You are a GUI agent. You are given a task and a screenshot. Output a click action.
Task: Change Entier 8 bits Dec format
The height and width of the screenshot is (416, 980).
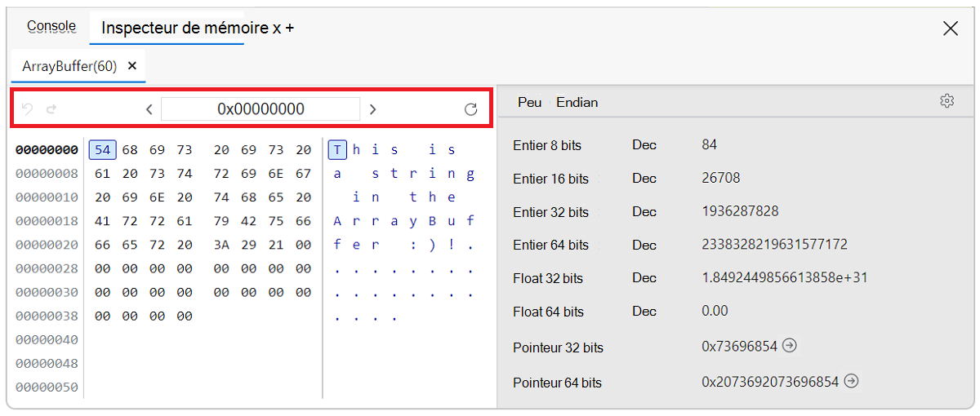tap(644, 145)
